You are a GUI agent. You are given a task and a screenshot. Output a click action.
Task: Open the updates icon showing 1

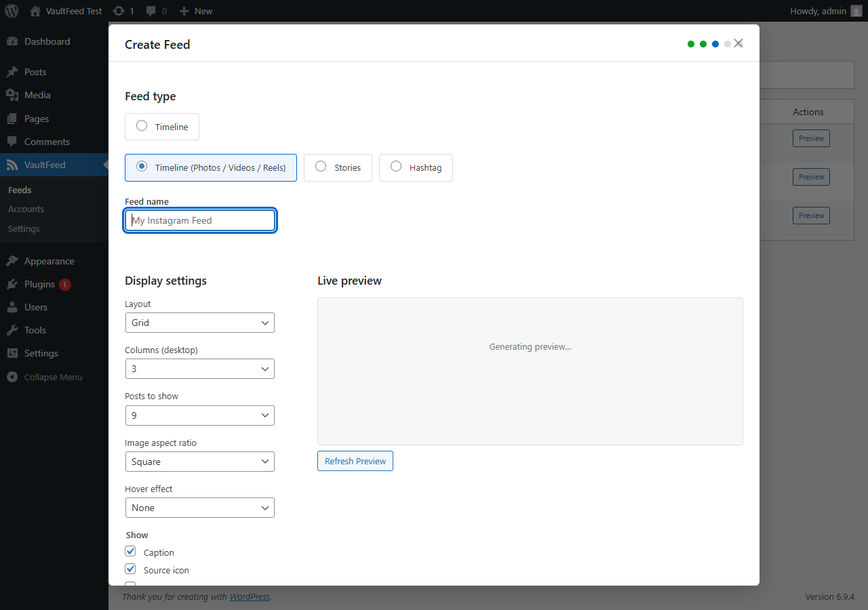pos(119,11)
